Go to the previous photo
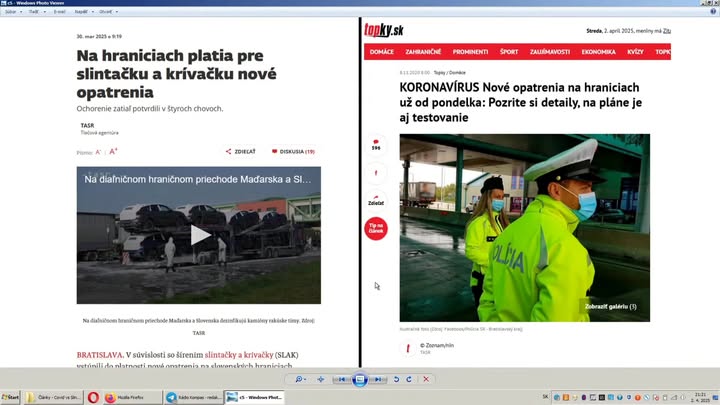The width and height of the screenshot is (720, 405). (342, 380)
